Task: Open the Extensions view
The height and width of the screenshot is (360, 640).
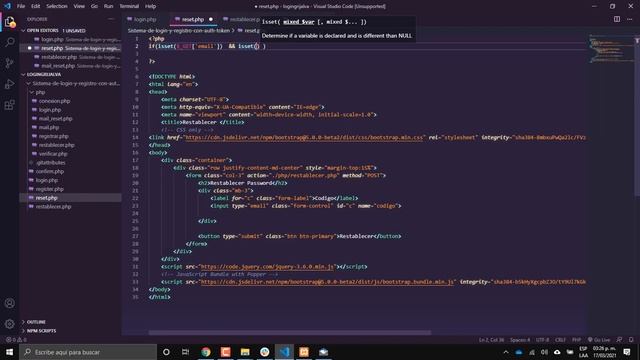Action: coord(10,105)
